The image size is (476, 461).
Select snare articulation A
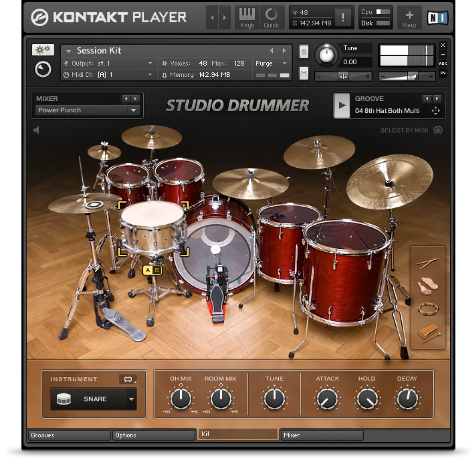click(148, 270)
